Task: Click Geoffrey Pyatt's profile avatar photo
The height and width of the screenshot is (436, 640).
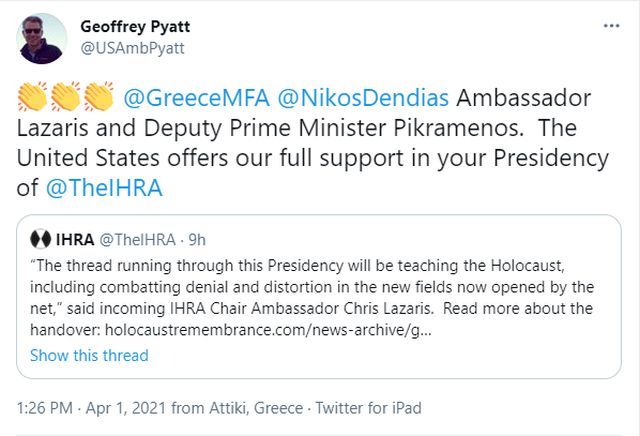Action: (x=42, y=39)
